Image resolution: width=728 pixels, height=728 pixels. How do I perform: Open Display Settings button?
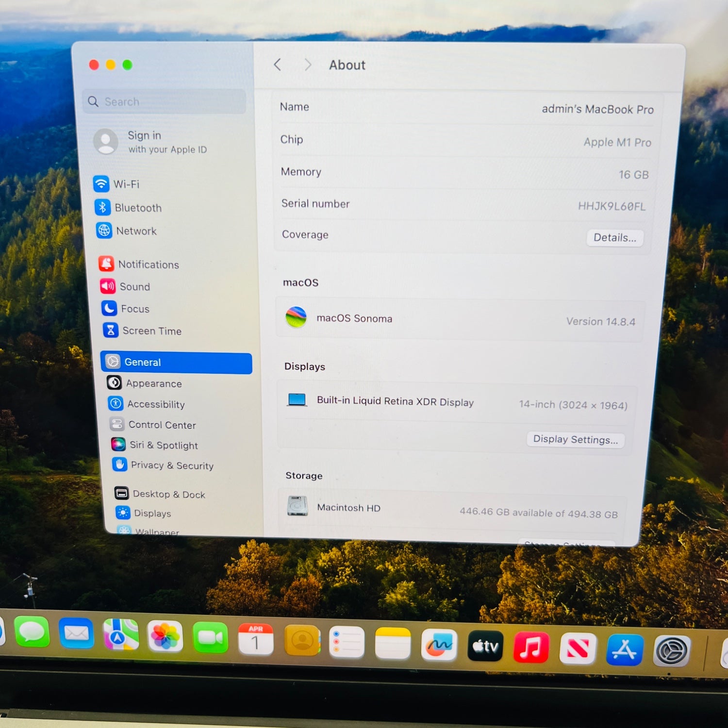[x=575, y=440]
